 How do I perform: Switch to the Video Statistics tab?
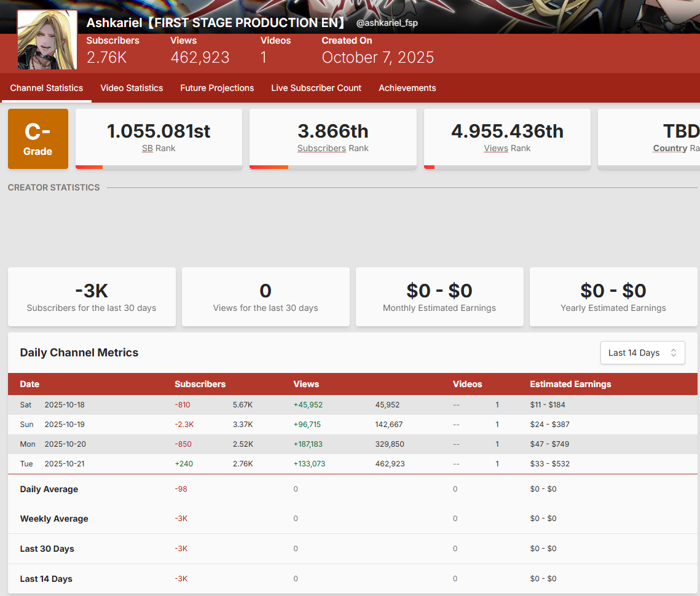[x=132, y=88]
